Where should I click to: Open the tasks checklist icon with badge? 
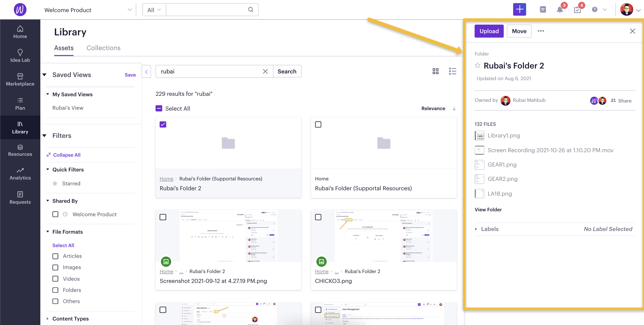[x=577, y=10]
